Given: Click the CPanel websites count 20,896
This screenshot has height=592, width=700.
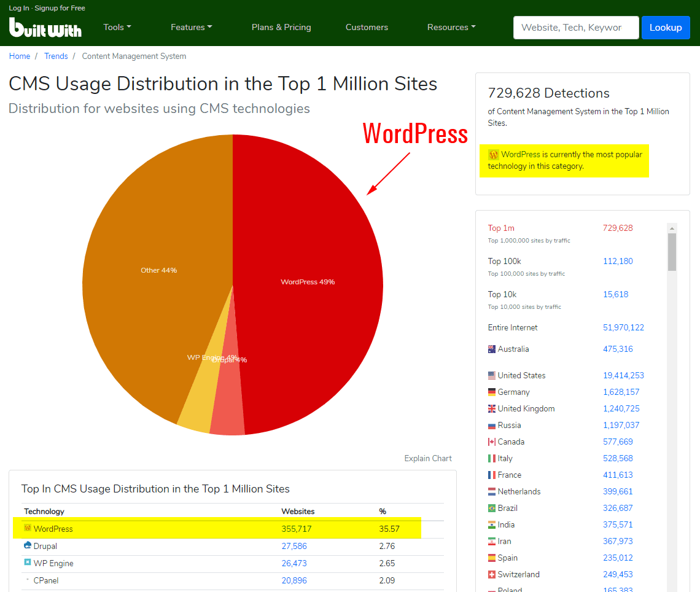Looking at the screenshot, I should (x=294, y=580).
